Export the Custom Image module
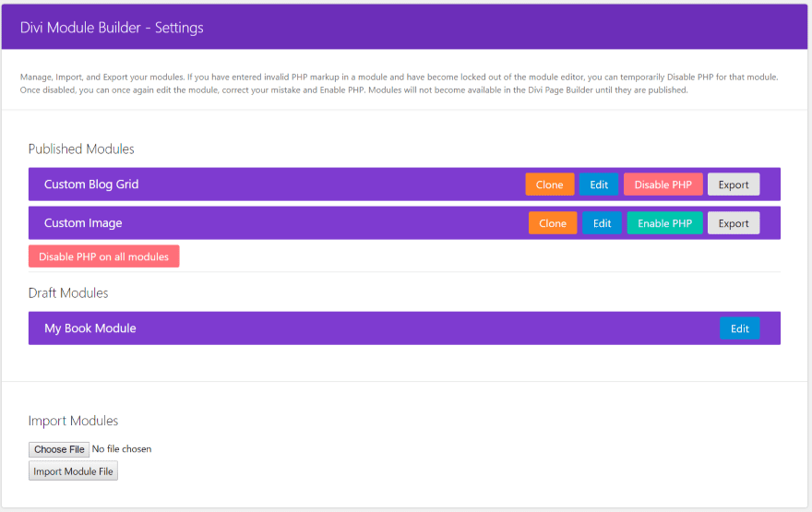This screenshot has height=512, width=812. (x=734, y=223)
